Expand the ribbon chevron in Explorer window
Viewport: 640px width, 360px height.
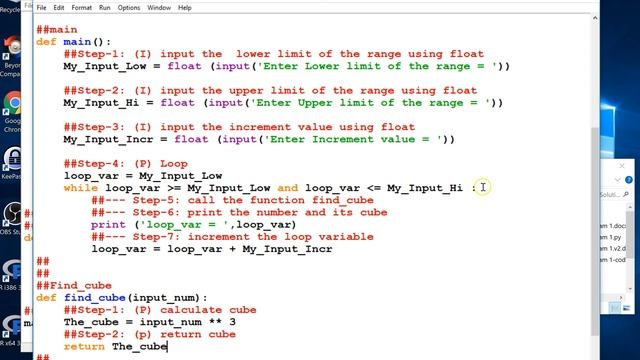(x=617, y=180)
